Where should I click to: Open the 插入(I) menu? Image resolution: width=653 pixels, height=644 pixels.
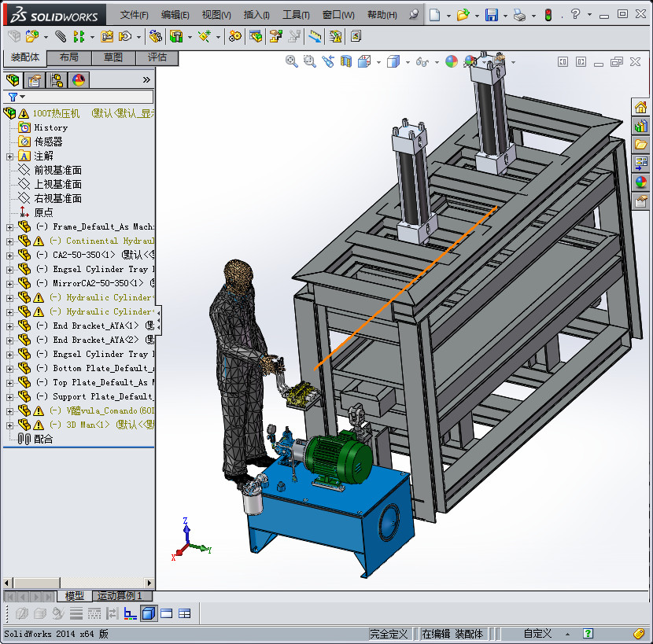tap(256, 15)
